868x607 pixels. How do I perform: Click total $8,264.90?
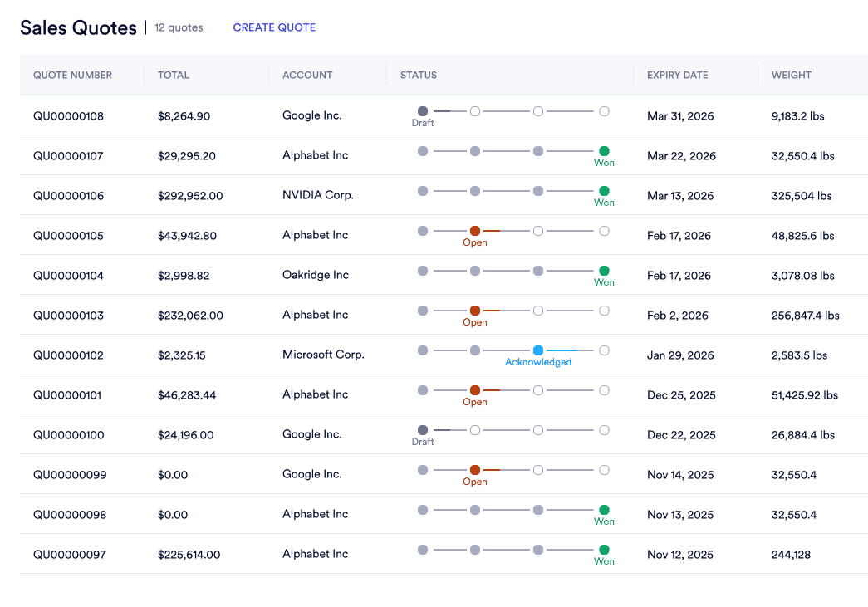pyautogui.click(x=184, y=116)
